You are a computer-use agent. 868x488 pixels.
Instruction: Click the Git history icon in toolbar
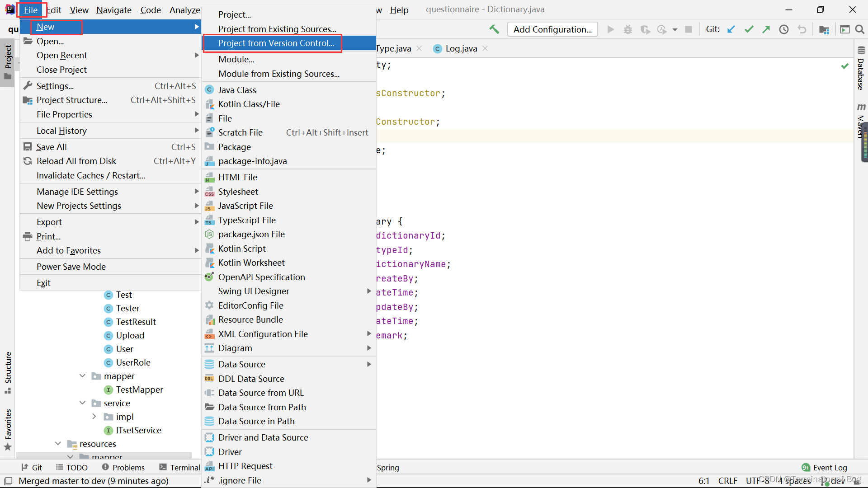[784, 30]
